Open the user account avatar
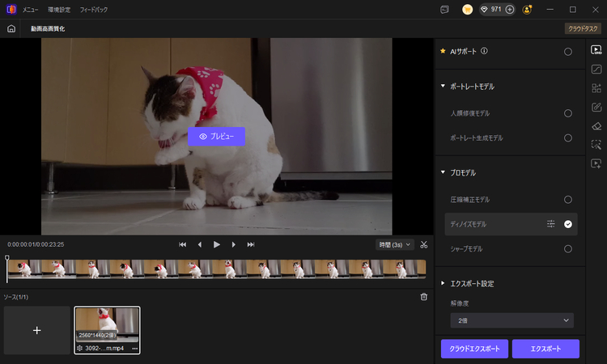The width and height of the screenshot is (607, 364). (x=527, y=10)
